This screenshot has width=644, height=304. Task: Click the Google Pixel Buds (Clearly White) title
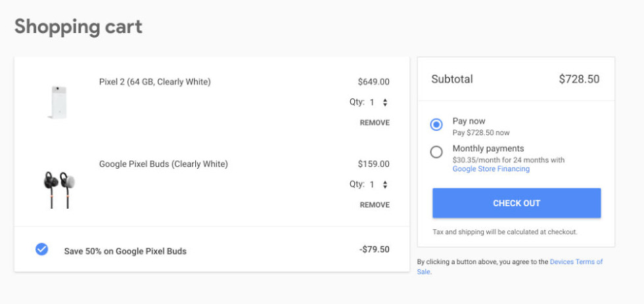coord(163,164)
